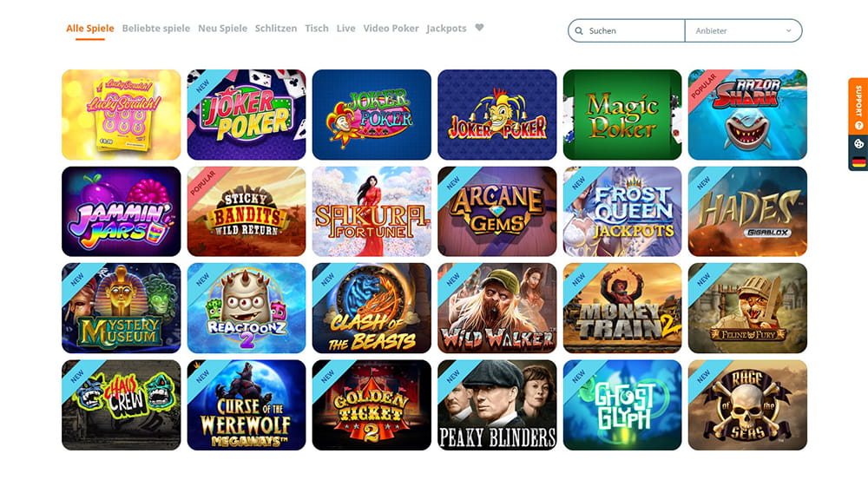Start the Money Train 2 slot
868x480 pixels.
(622, 308)
